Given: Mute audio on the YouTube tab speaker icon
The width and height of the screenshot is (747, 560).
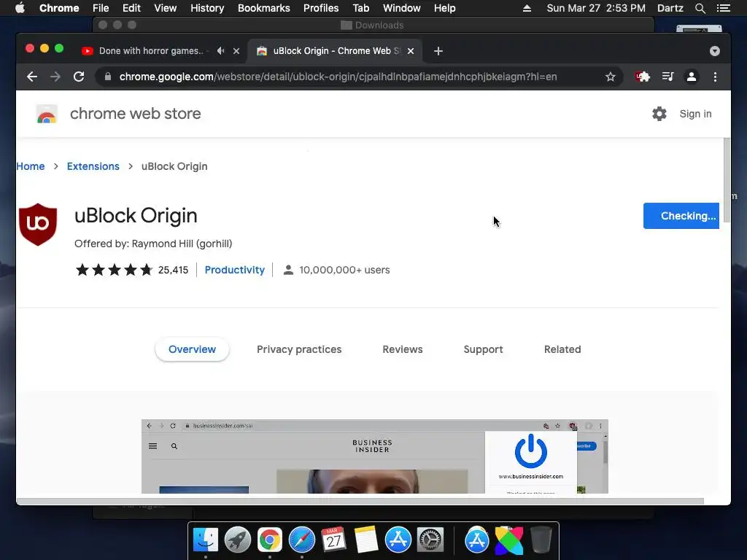Looking at the screenshot, I should coord(220,50).
